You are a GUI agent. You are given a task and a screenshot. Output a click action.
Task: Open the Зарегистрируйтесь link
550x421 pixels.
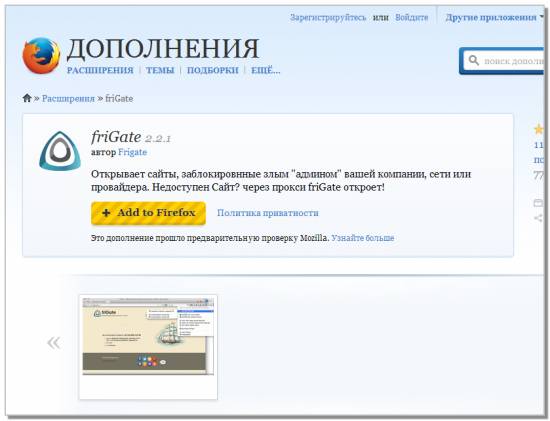328,18
